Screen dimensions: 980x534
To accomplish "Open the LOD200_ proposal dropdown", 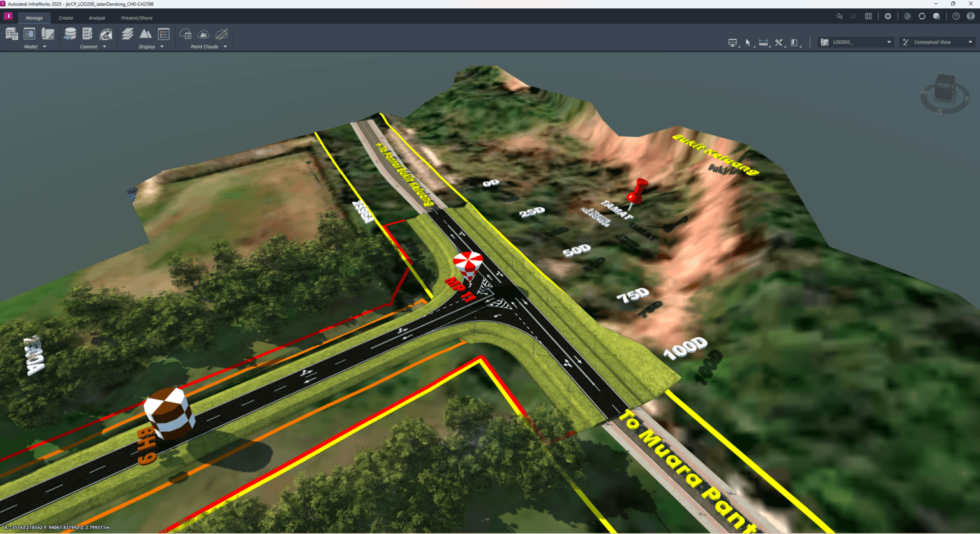I will (x=856, y=42).
